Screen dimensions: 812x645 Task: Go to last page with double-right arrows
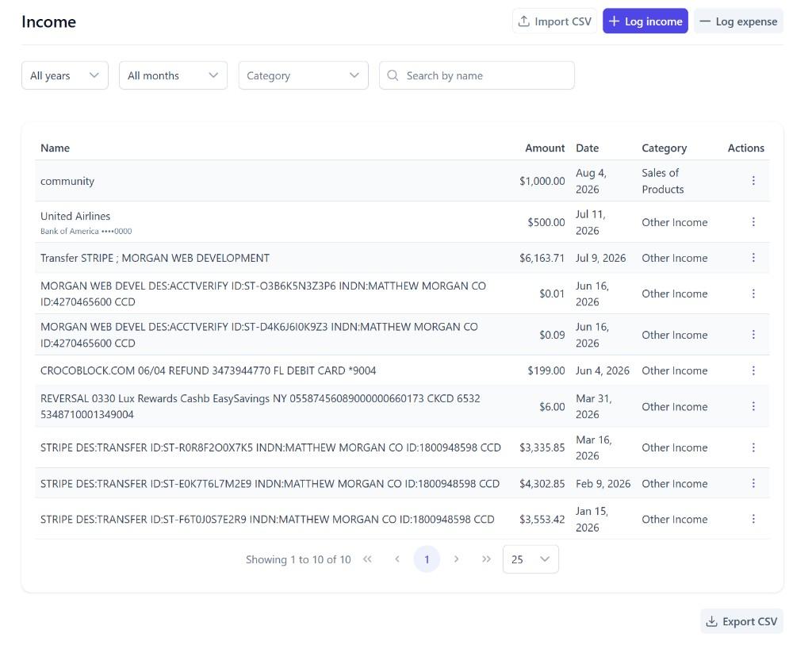[x=486, y=559]
